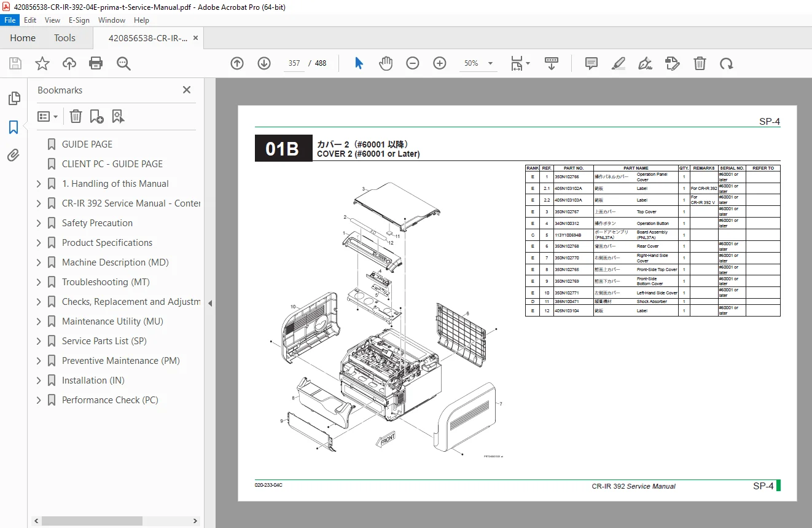Close the Bookmarks panel
The height and width of the screenshot is (528, 812).
tap(187, 90)
